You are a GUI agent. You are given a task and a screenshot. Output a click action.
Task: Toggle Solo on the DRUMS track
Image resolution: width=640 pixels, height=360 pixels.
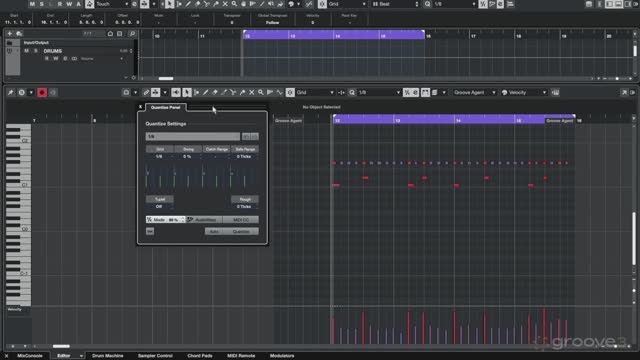point(36,51)
